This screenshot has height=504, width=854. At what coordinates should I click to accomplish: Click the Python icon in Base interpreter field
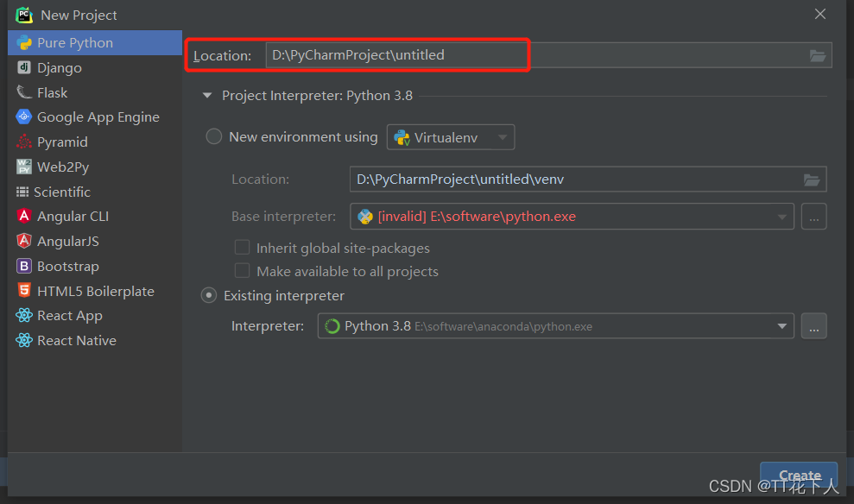[365, 217]
